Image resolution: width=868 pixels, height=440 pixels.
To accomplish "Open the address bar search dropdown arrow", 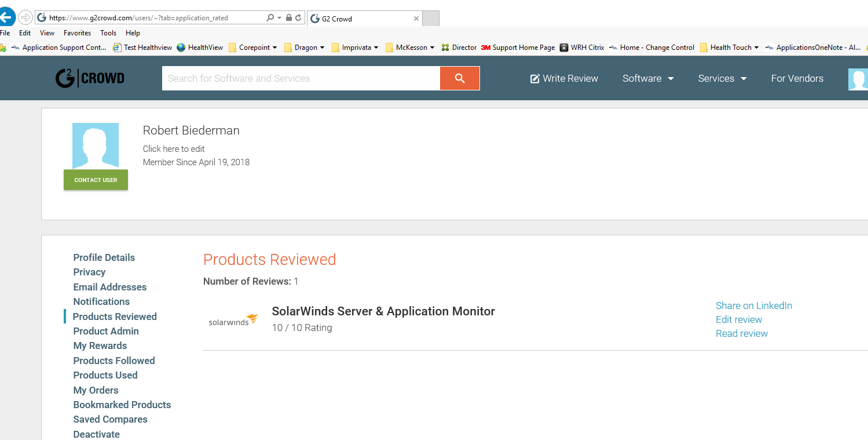I will click(280, 18).
